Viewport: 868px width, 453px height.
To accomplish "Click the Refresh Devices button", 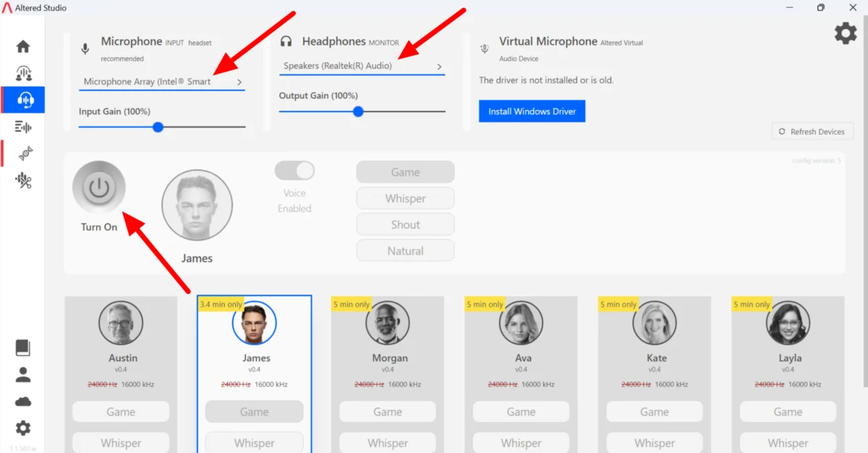I will coord(812,132).
